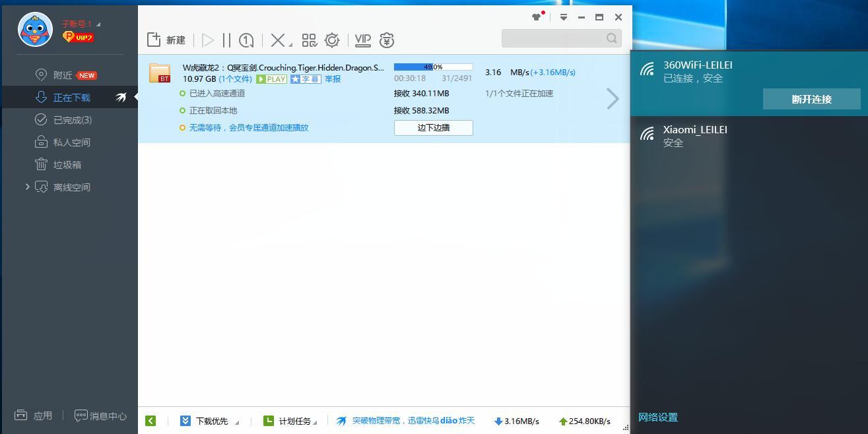868x434 pixels.
Task: Set the task to highest priority
Action: (x=246, y=40)
